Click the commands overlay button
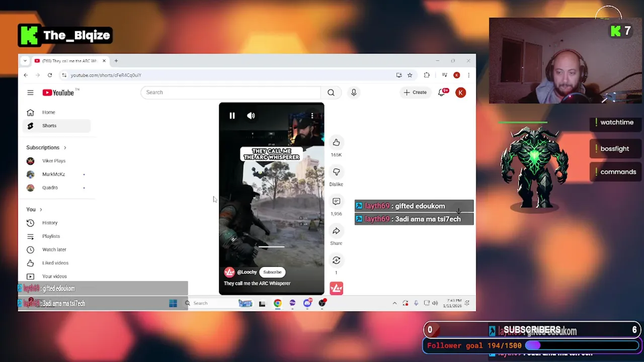The width and height of the screenshot is (644, 362). pos(614,172)
